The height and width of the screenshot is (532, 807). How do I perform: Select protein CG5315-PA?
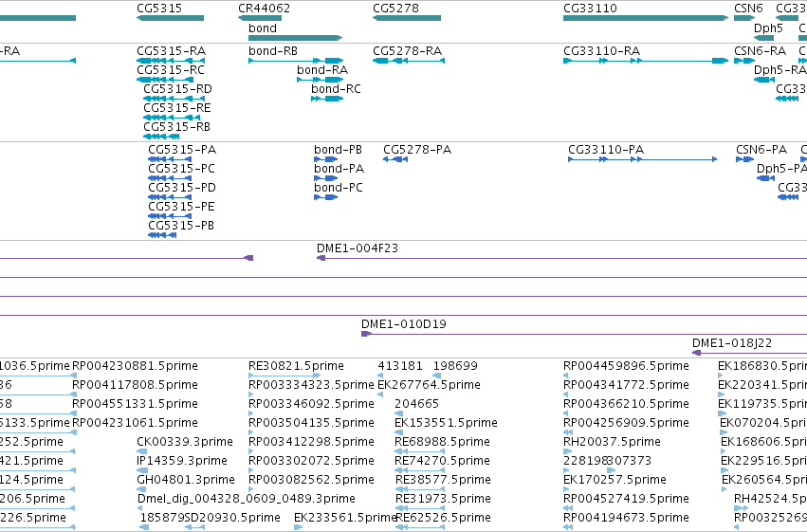[x=170, y=159]
